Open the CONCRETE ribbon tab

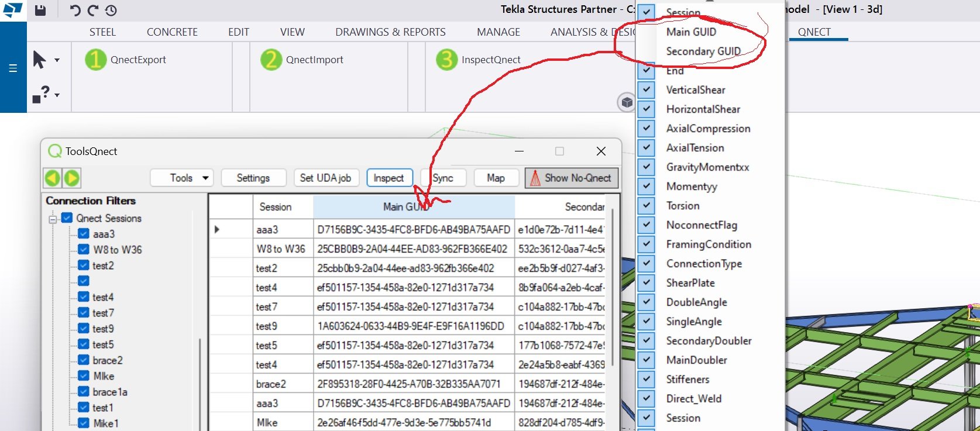click(172, 32)
